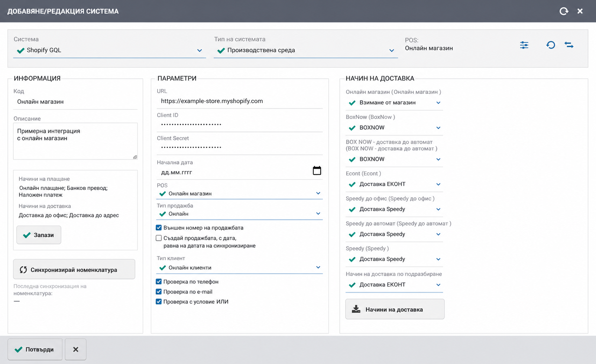Click the Client Secret password field

[x=240, y=148]
